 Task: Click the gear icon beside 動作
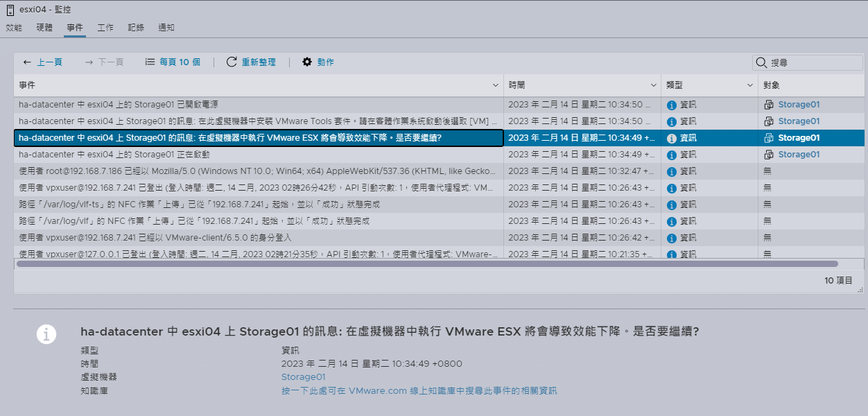[307, 62]
